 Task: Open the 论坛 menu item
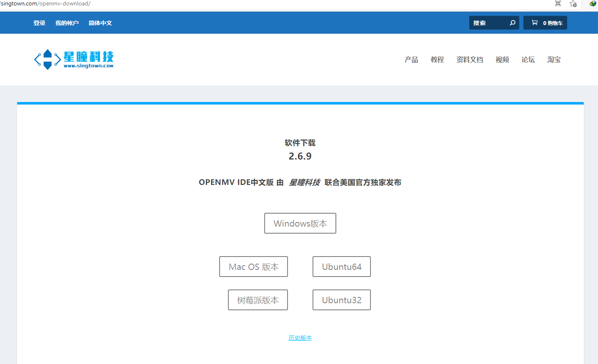click(528, 60)
